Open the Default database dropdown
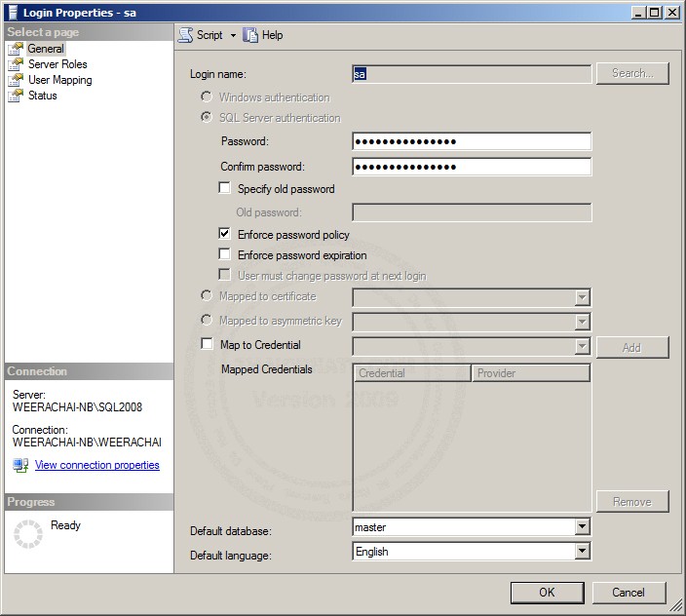Viewport: 686px width, 616px height. (582, 526)
